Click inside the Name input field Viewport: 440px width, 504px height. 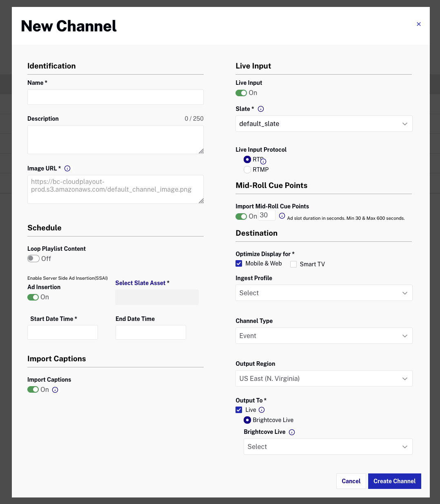pyautogui.click(x=115, y=97)
